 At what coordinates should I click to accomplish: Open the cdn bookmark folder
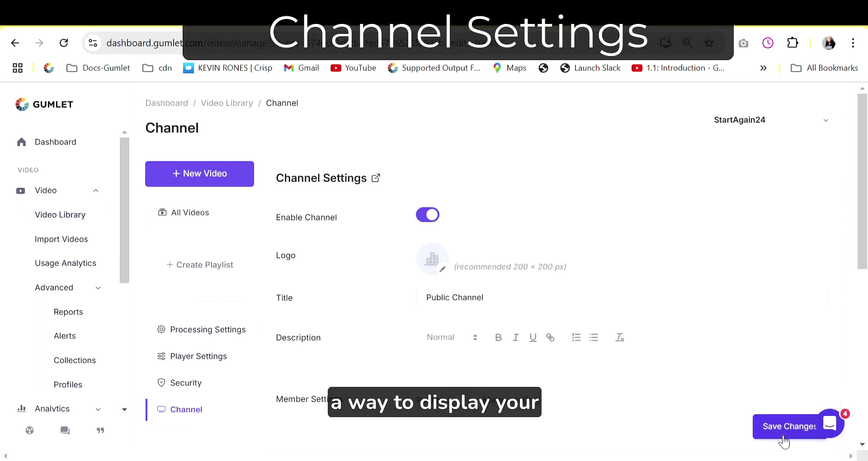(x=157, y=68)
